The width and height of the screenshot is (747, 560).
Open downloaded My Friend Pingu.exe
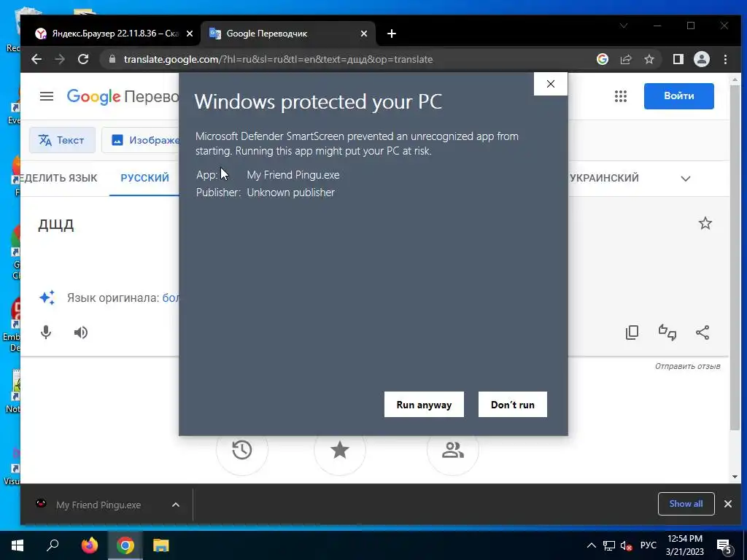(x=98, y=505)
